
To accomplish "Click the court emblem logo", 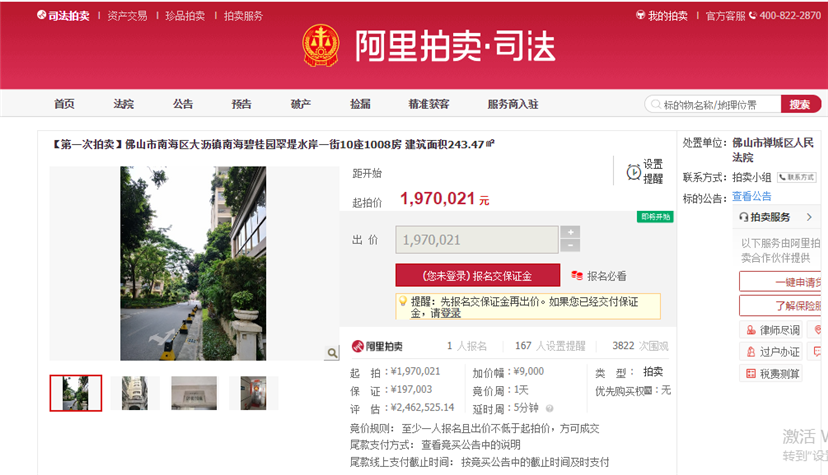I will (x=320, y=45).
